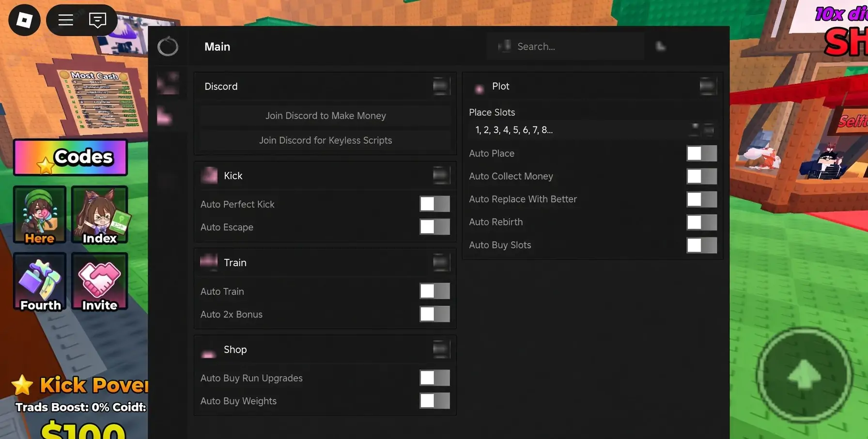Open the Roblox logo menu

[x=24, y=20]
